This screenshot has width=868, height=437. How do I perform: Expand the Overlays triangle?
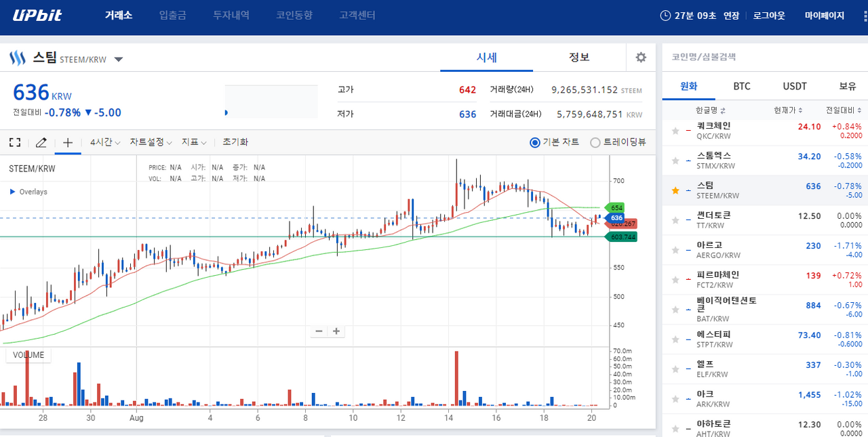coord(13,192)
